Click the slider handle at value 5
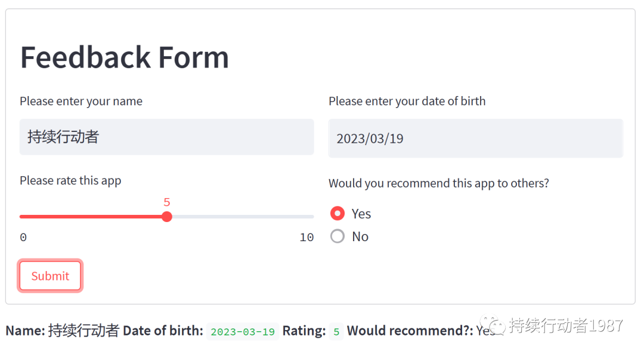The width and height of the screenshot is (644, 354). point(167,217)
